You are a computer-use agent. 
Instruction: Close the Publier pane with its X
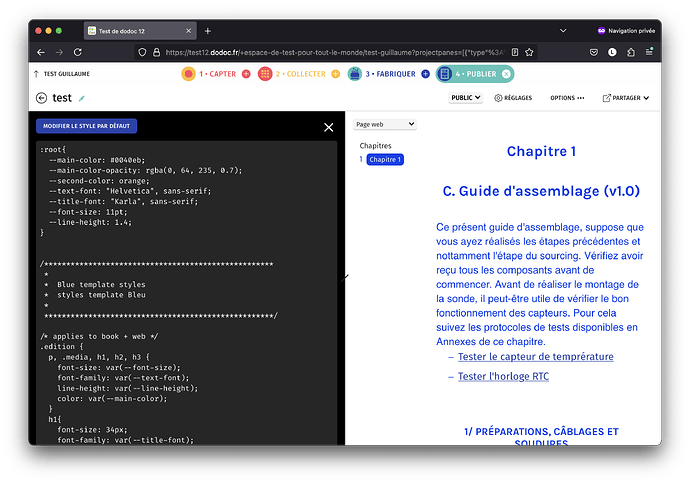[506, 74]
